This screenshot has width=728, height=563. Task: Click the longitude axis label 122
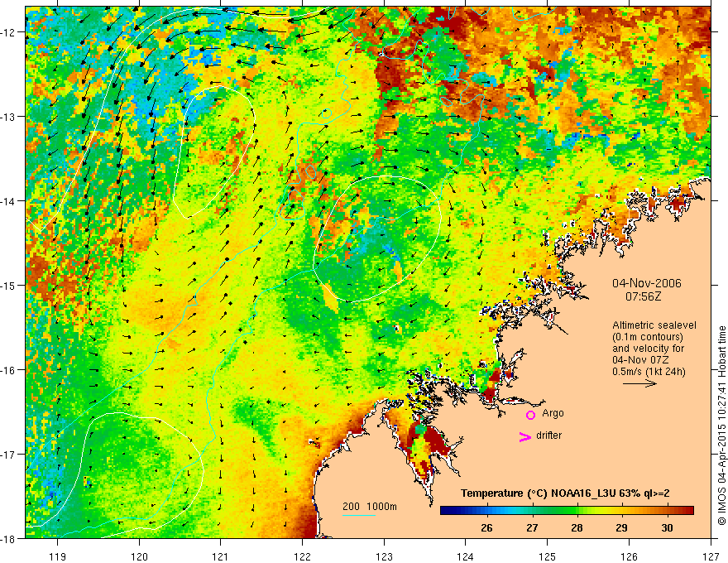pyautogui.click(x=302, y=556)
